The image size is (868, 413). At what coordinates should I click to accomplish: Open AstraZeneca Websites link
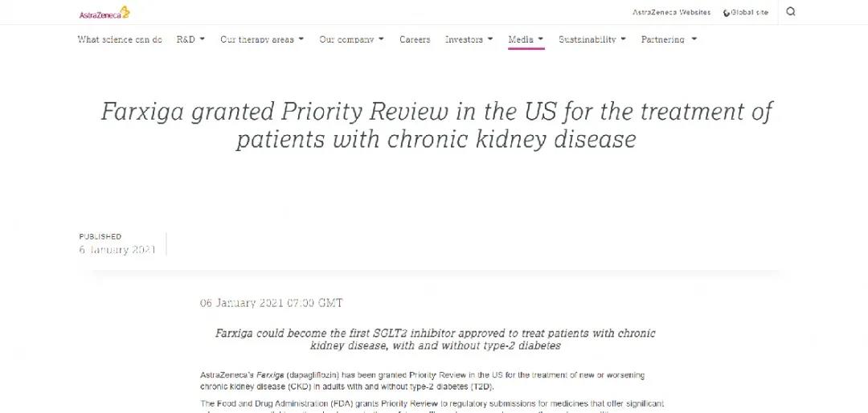[x=671, y=12]
